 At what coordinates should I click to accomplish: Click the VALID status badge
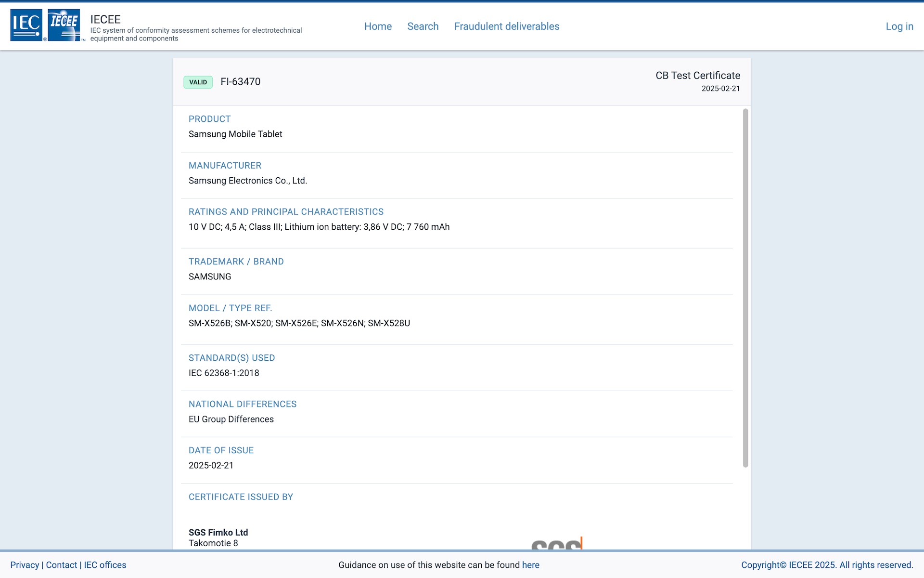click(x=198, y=82)
